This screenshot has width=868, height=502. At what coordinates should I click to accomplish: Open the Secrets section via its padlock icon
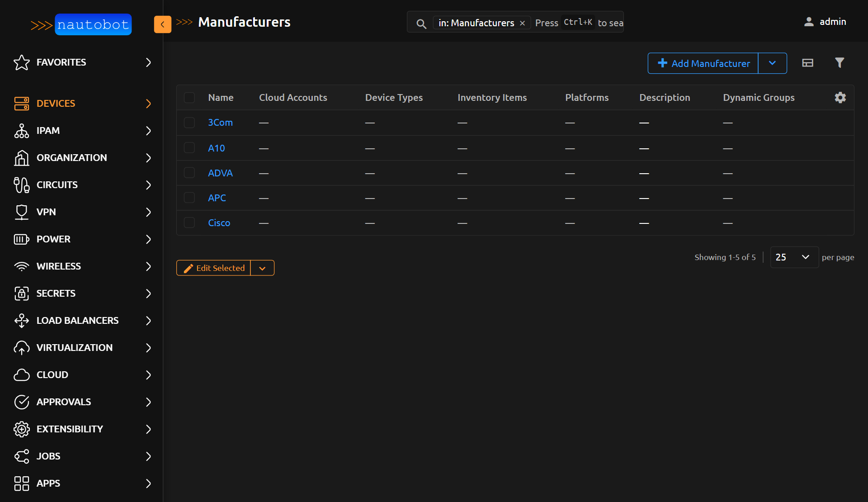(x=21, y=293)
